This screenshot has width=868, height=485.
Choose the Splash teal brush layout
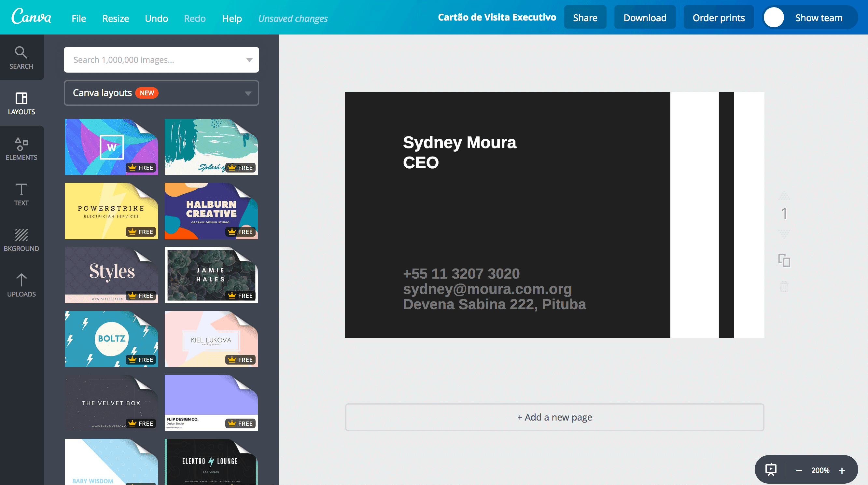(x=211, y=147)
